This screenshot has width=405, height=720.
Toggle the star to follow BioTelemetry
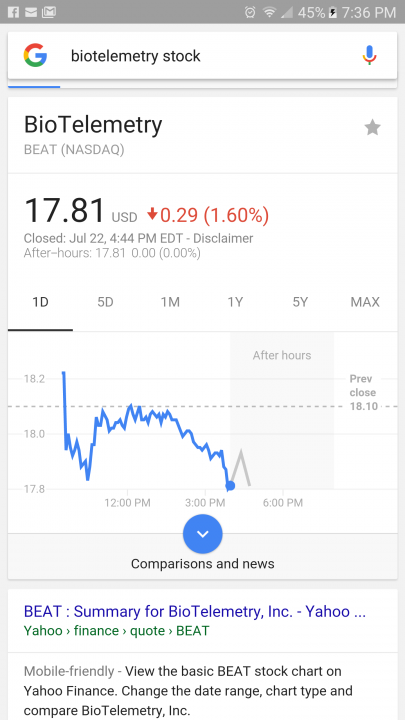[372, 128]
